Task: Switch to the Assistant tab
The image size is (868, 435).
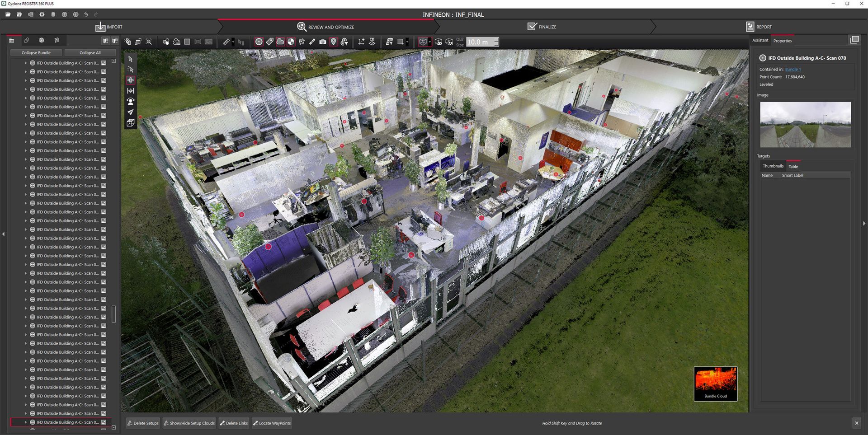Action: point(760,41)
